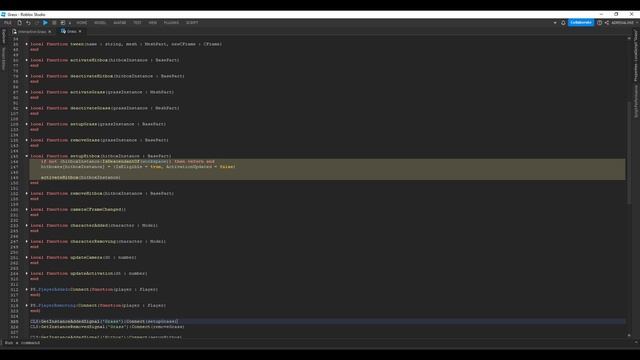Click the Stop playtest icon
Image resolution: width=640 pixels, height=360 pixels.
[54, 23]
